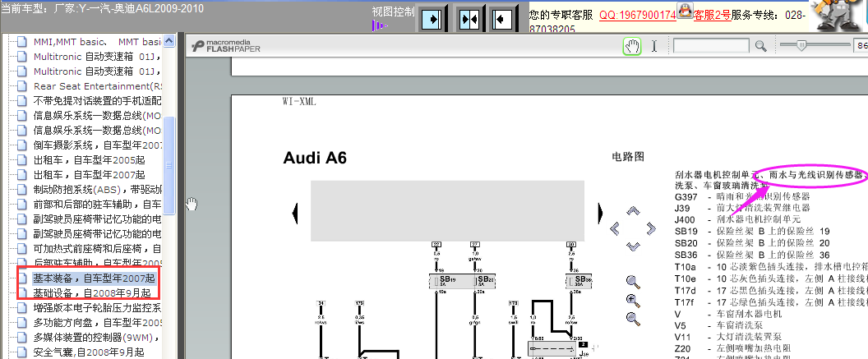Open 出租车，自车型年2007起 entry
Viewport: 868px width, 359px height.
(x=89, y=175)
